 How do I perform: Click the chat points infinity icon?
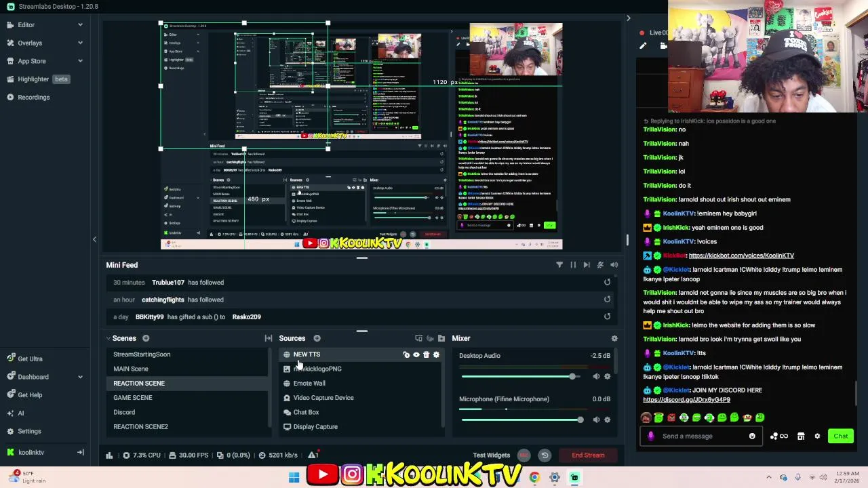coord(781,436)
